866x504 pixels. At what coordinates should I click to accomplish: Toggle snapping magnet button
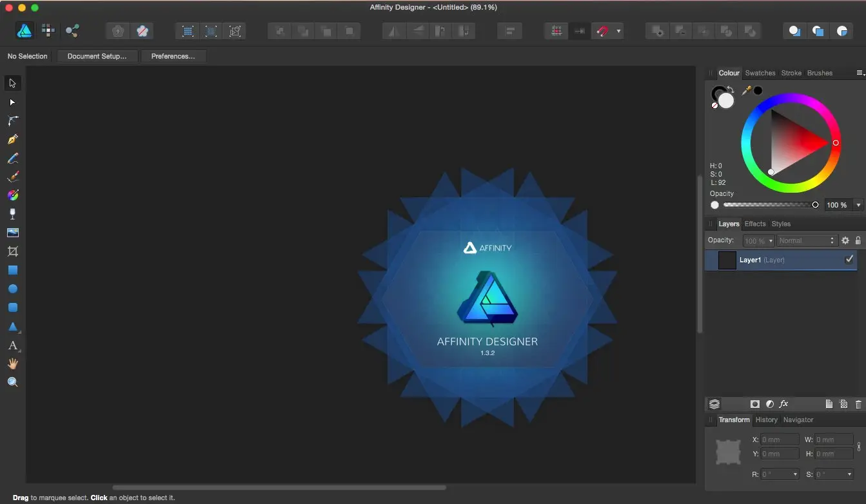point(602,30)
